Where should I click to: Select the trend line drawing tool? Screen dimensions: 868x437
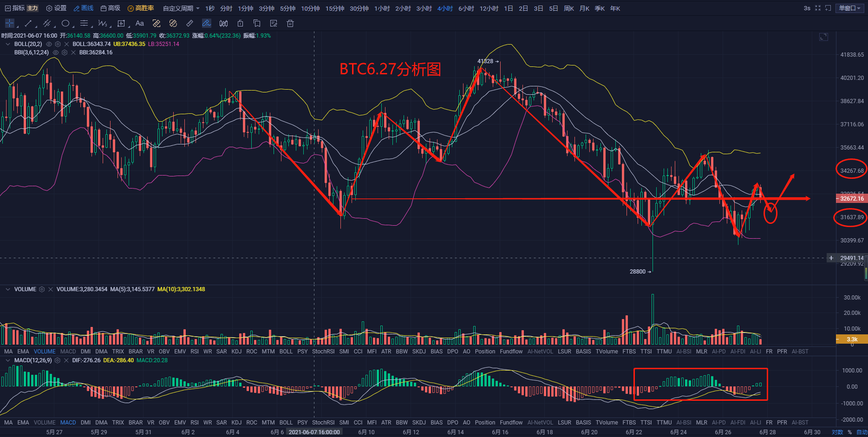(x=28, y=23)
